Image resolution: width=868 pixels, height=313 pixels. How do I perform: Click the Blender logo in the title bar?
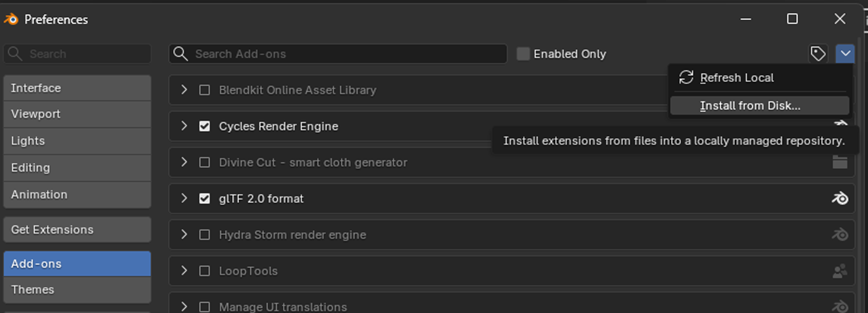coord(11,19)
